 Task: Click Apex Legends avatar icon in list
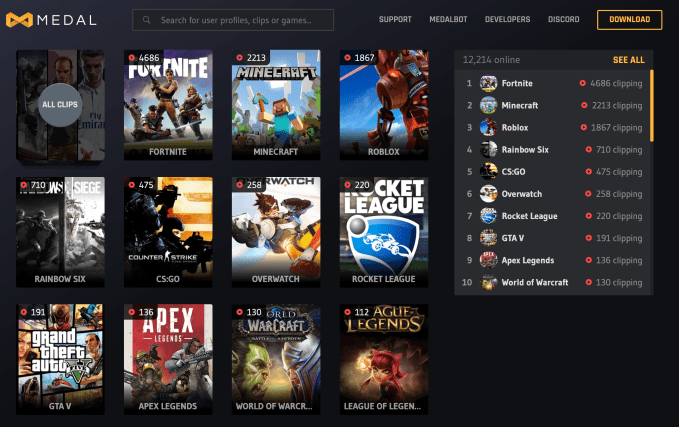(488, 260)
